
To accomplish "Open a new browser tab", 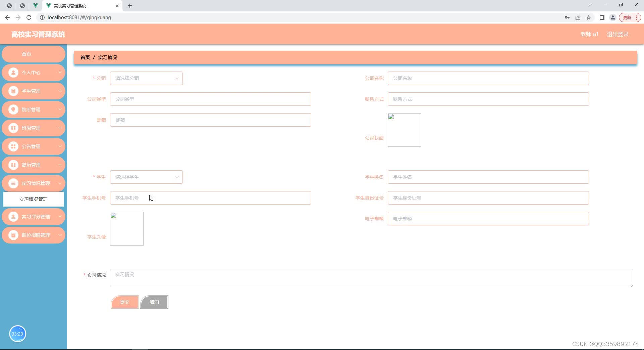I will [130, 6].
